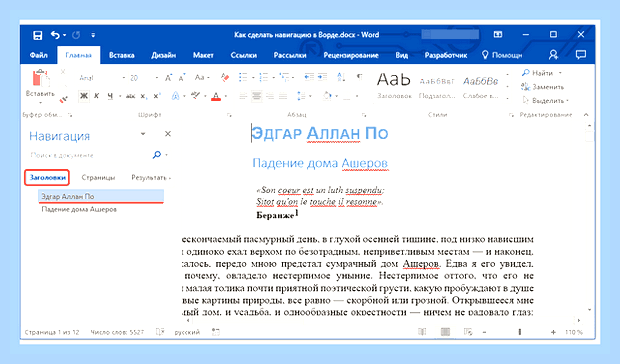Open the font color dropdown arrow
Viewport: 620px width, 364px height.
[x=226, y=96]
